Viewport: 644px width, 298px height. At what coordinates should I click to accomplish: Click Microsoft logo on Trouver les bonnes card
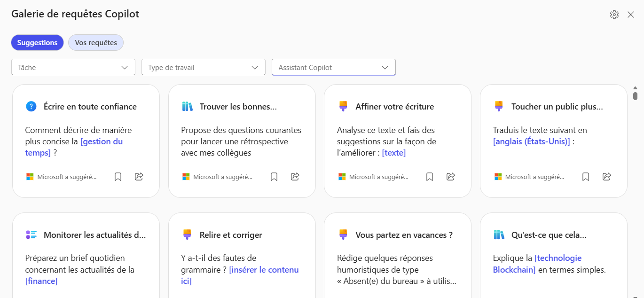coord(186,177)
